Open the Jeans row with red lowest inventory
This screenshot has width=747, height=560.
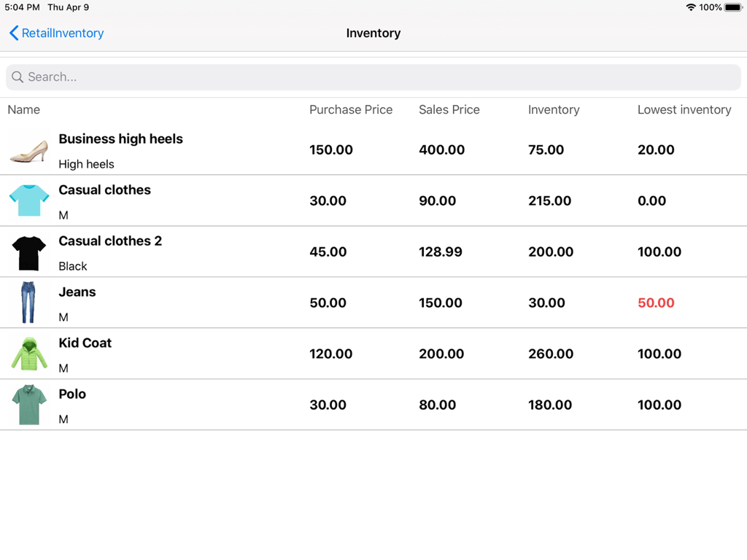pyautogui.click(x=365, y=303)
